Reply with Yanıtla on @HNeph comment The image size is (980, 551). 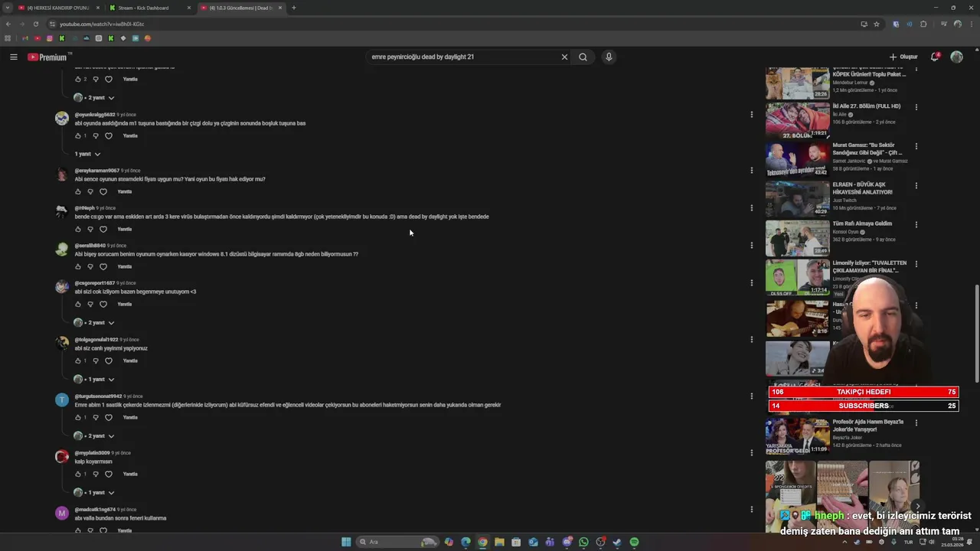point(125,229)
